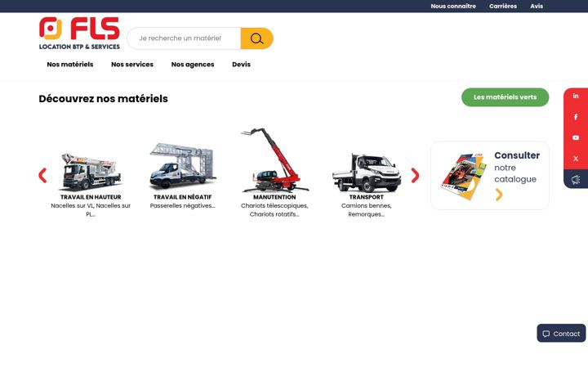Click the Découvrez nos matériels heading
The image size is (588, 368).
point(104,99)
